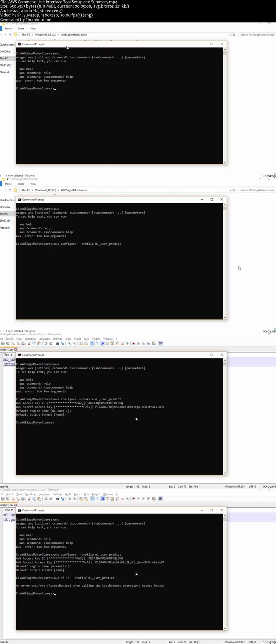Select Quick access in 00:01:05 frame sidebar
This screenshot has height=644, width=276.
click(7, 45)
